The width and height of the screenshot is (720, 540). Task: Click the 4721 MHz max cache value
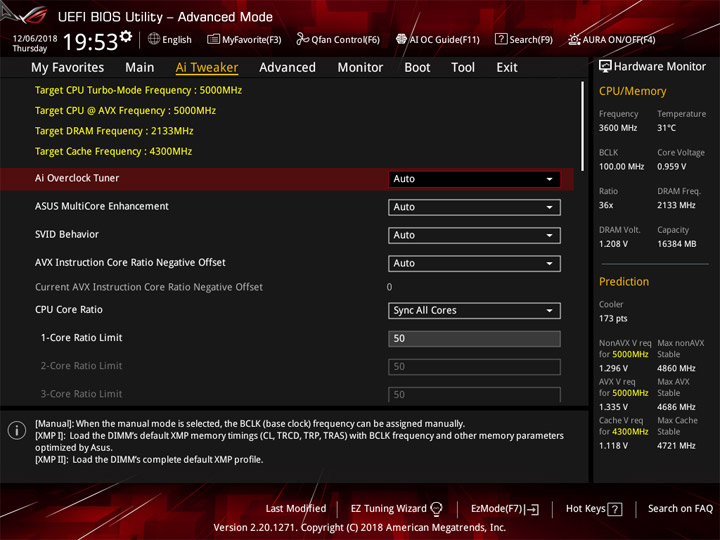tap(676, 445)
